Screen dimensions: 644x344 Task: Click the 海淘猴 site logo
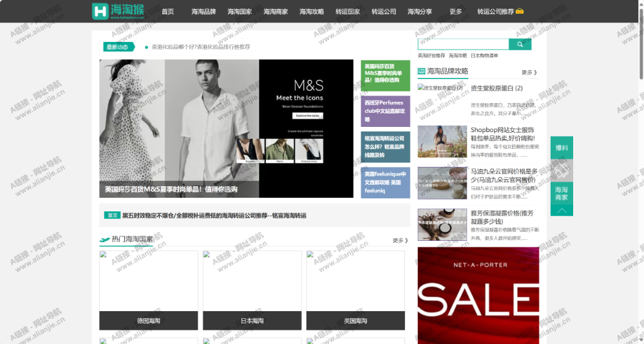click(x=118, y=11)
